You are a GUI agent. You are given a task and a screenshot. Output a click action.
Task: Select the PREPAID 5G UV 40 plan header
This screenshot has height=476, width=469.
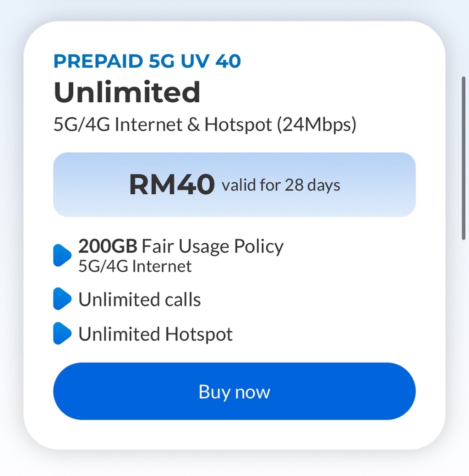(147, 60)
